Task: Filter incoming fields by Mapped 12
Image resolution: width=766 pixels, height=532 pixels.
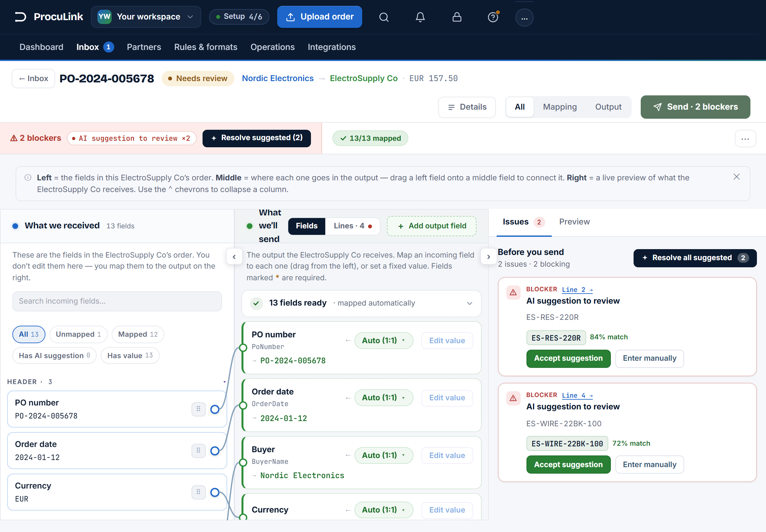Action: [x=138, y=334]
